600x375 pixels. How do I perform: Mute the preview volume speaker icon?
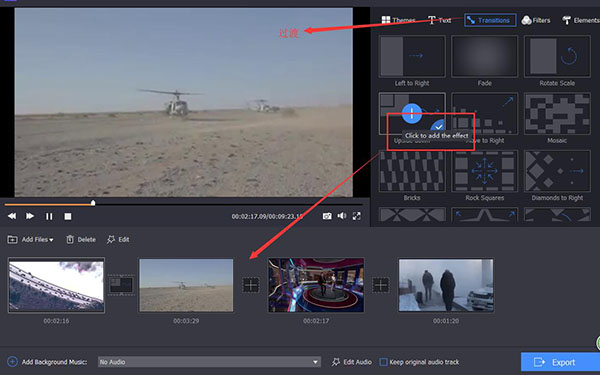(342, 216)
